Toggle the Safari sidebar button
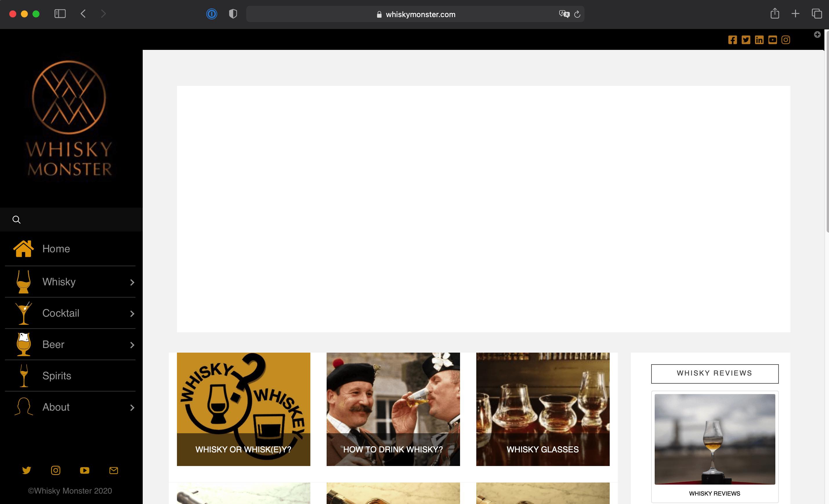 point(60,14)
